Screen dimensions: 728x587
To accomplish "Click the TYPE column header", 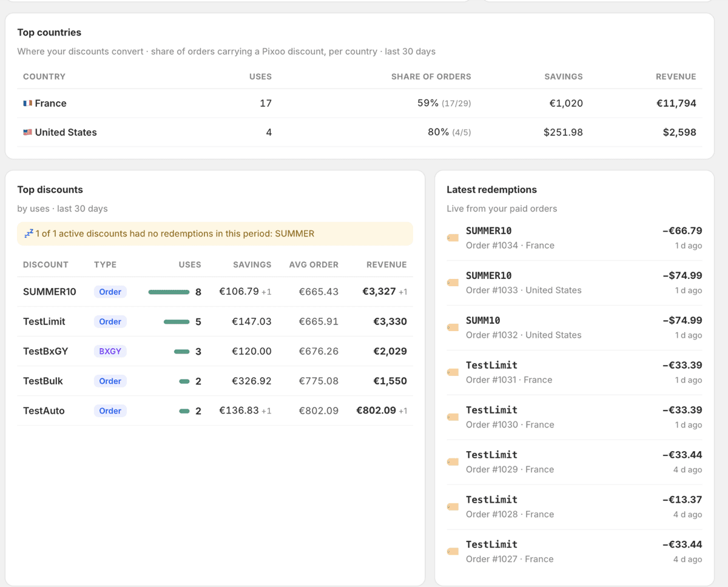I will click(106, 264).
